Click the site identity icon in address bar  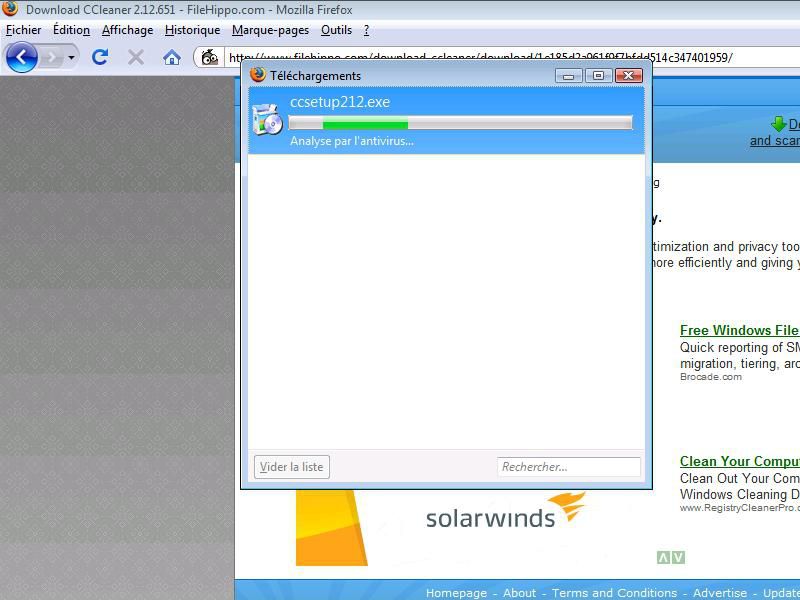tap(210, 57)
